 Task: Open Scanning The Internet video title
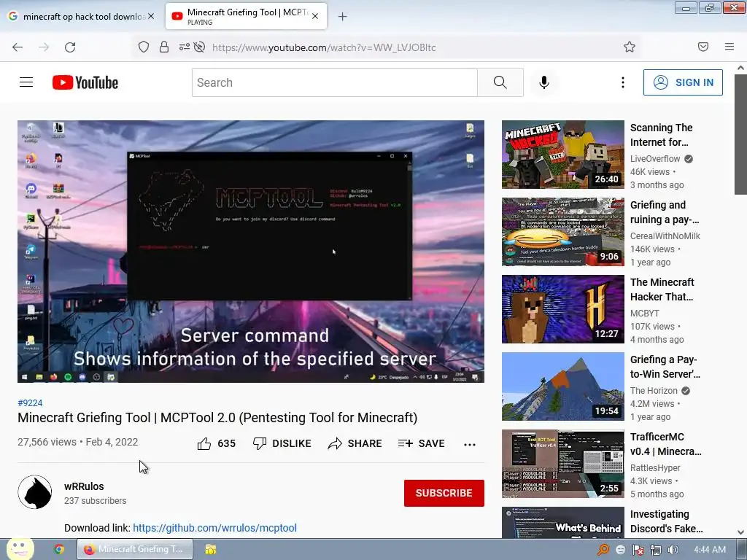pos(661,135)
